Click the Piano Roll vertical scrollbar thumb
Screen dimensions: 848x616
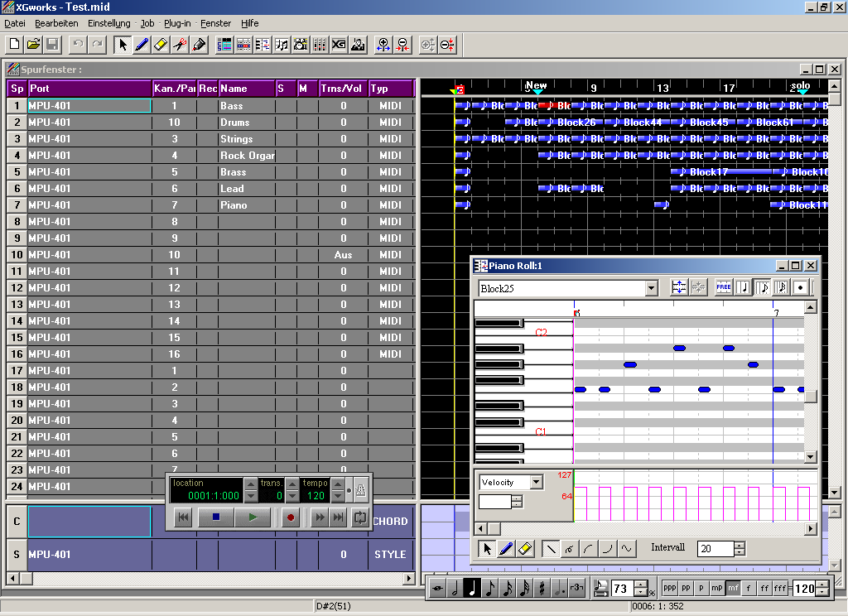point(810,397)
